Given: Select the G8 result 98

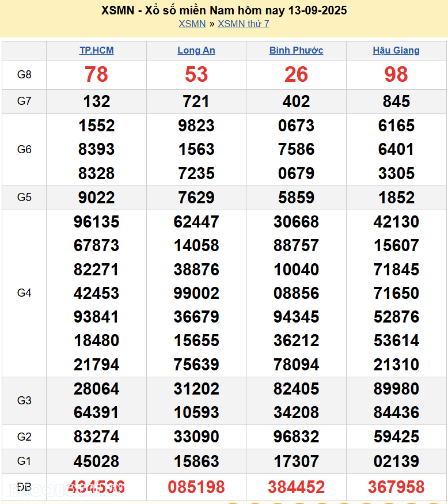Looking at the screenshot, I should click(x=396, y=74).
